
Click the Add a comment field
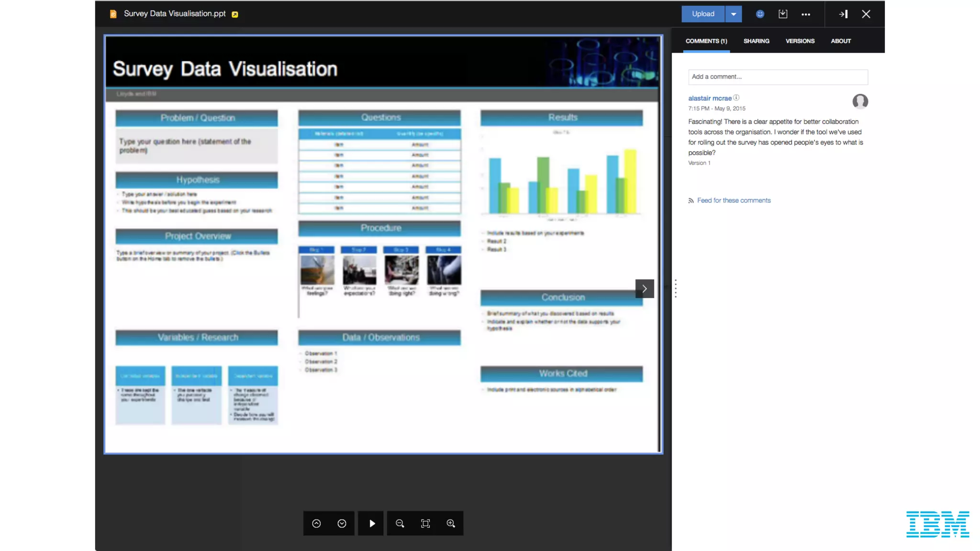point(778,77)
